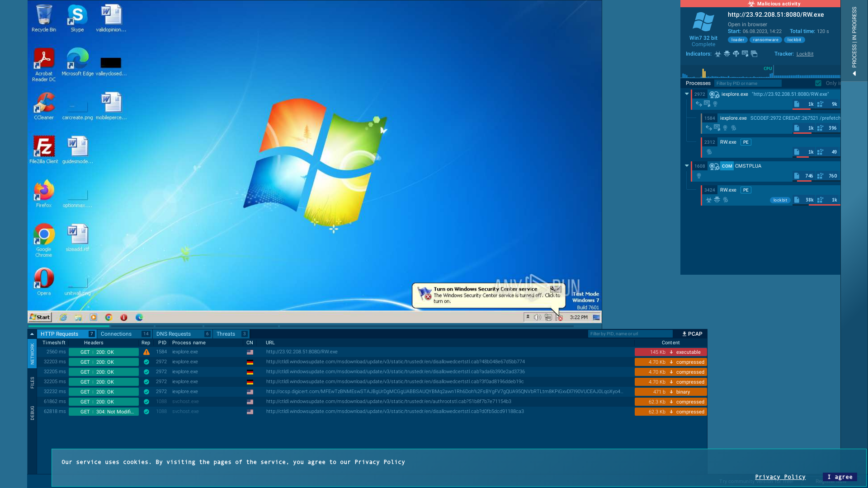Switch to the Connections tab
868x488 pixels.
pyautogui.click(x=125, y=334)
